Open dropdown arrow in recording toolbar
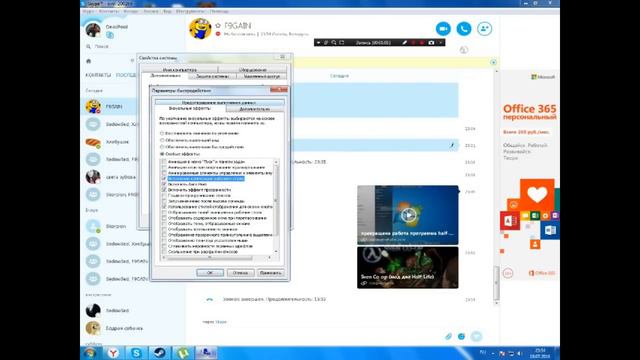Image resolution: width=640 pixels, height=360 pixels. pos(318,42)
